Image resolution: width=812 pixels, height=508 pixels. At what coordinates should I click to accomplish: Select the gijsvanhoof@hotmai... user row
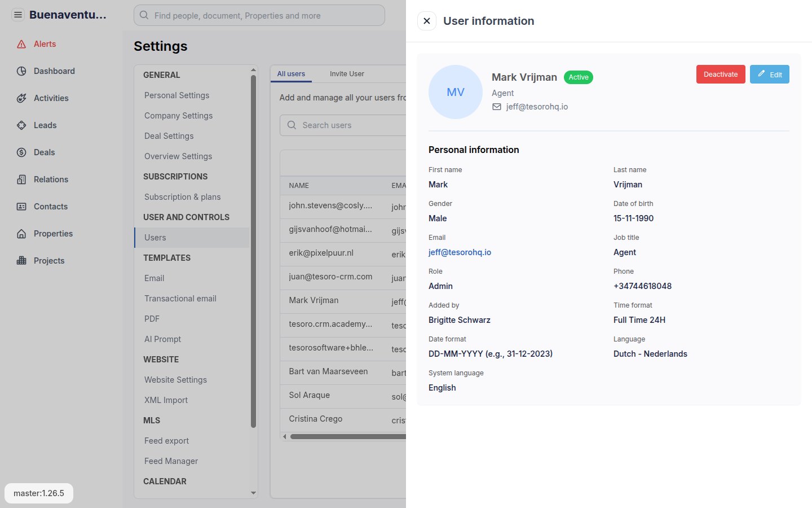(x=343, y=230)
